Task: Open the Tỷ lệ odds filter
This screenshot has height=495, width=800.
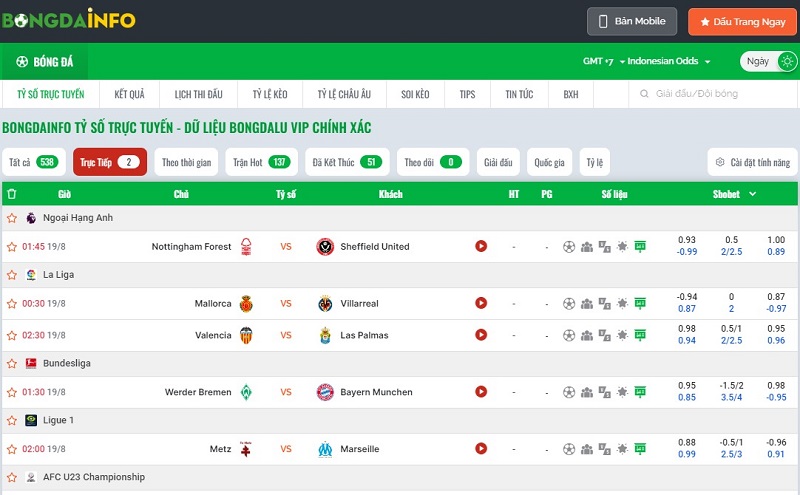Action: pyautogui.click(x=594, y=162)
